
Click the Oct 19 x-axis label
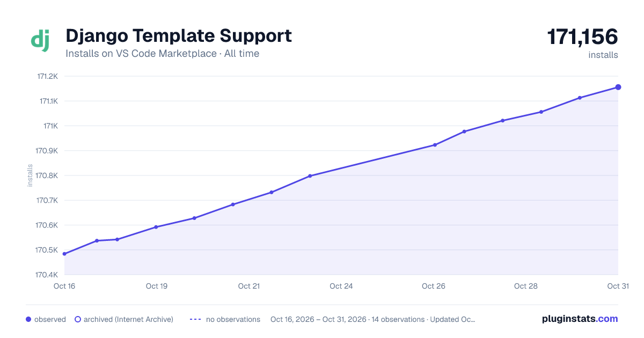(157, 286)
